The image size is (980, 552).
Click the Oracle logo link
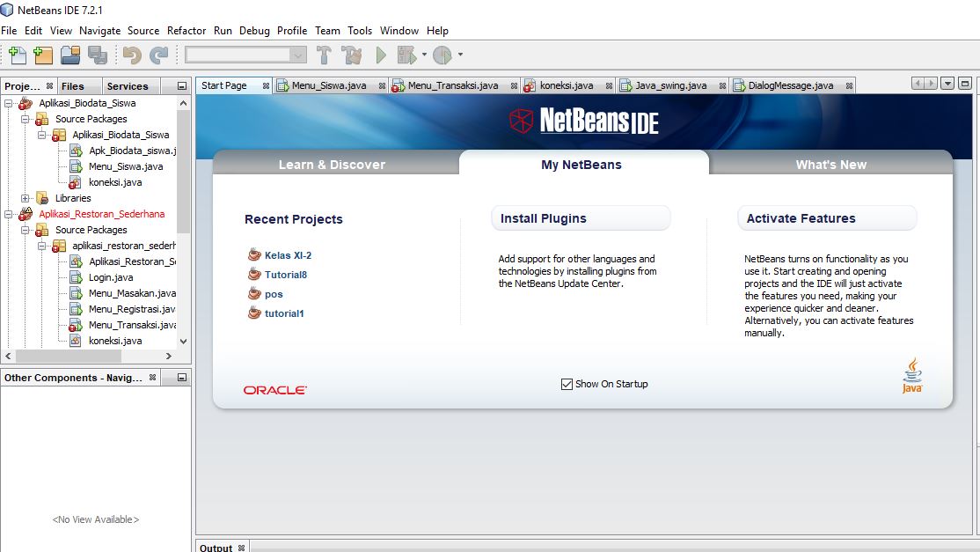[x=275, y=390]
